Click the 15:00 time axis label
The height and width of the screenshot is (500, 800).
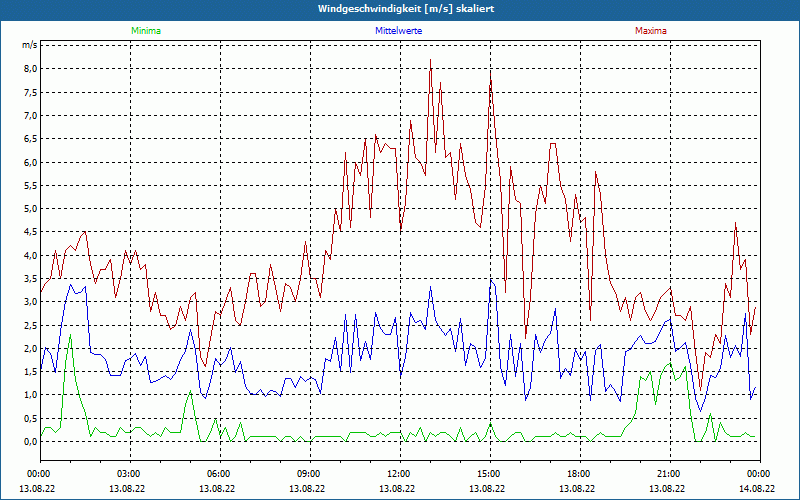tap(490, 474)
